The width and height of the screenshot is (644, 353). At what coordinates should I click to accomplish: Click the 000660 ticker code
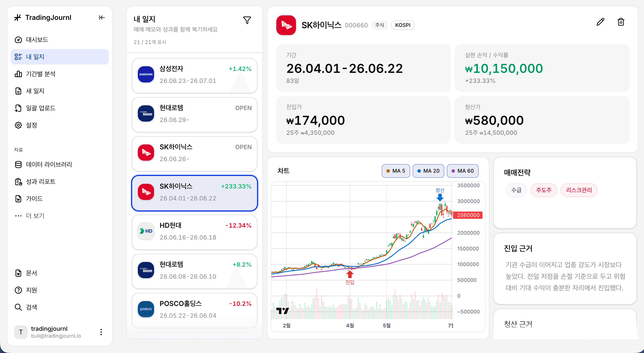click(x=356, y=25)
